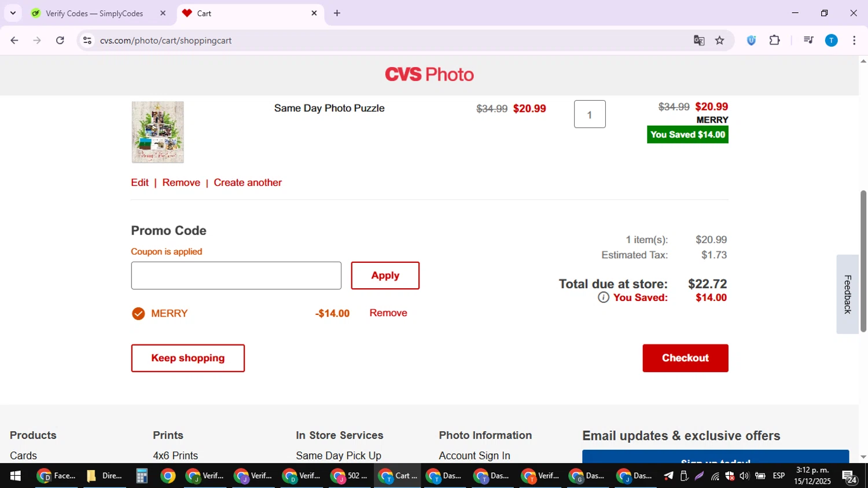The height and width of the screenshot is (488, 868).
Task: Open the Chrome three-dot menu
Action: pyautogui.click(x=855, y=41)
